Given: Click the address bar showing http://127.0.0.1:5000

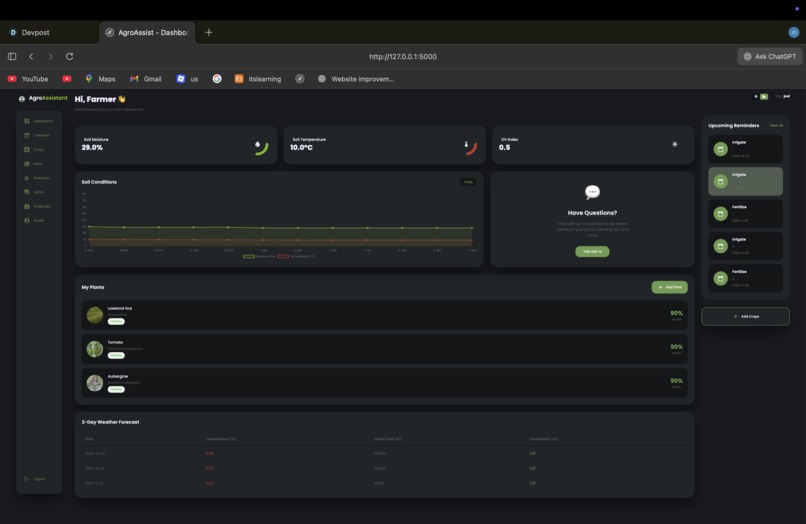Looking at the screenshot, I should 402,57.
